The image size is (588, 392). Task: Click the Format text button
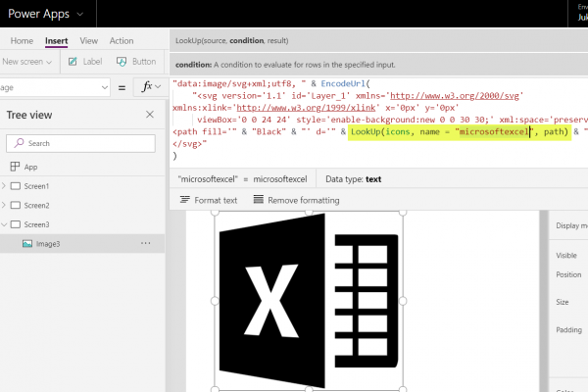209,200
